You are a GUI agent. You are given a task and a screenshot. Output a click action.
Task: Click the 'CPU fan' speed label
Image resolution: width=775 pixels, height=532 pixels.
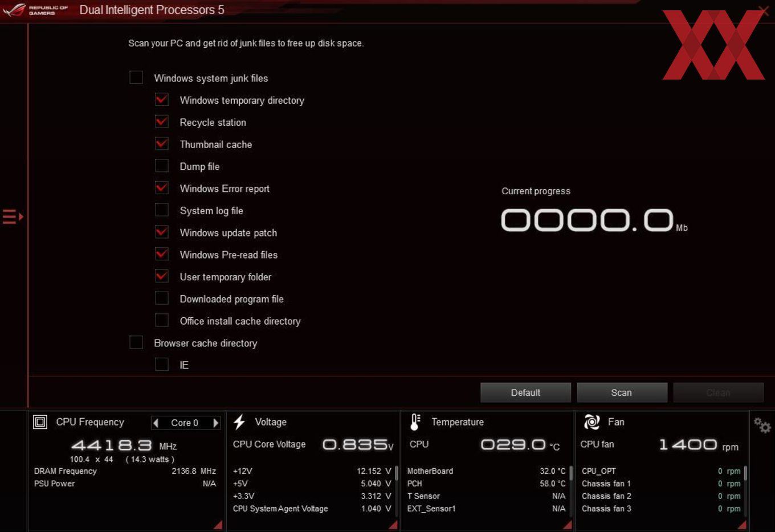pos(597,444)
